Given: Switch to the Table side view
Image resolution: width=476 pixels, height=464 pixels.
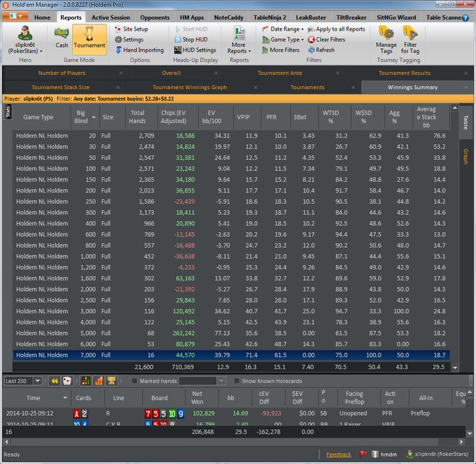Looking at the screenshot, I should [x=465, y=122].
